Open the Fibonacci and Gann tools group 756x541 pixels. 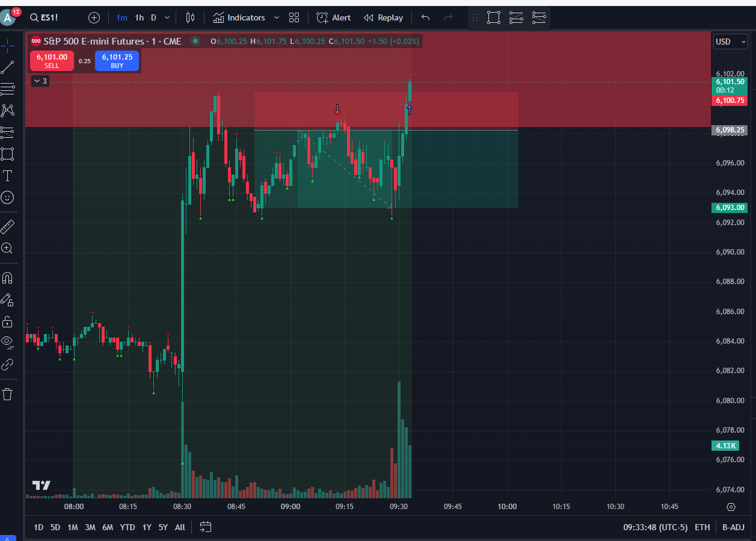pyautogui.click(x=7, y=89)
